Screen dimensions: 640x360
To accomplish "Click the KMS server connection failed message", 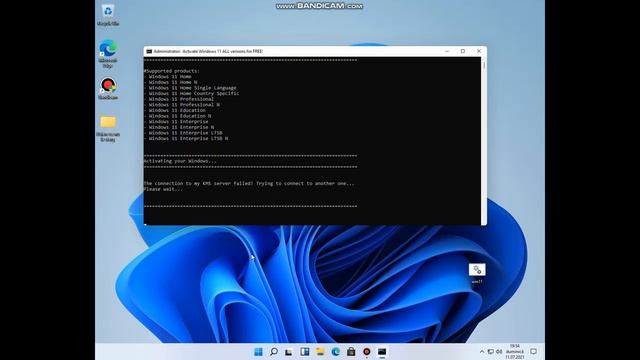I will pyautogui.click(x=249, y=184).
